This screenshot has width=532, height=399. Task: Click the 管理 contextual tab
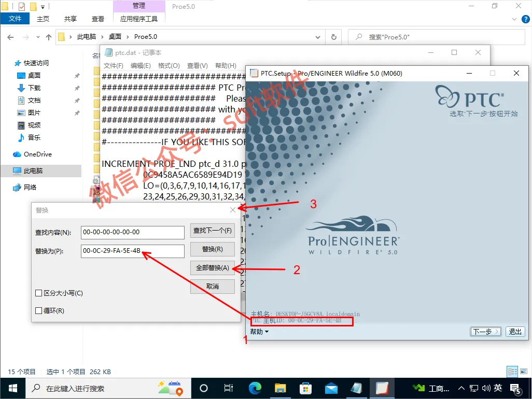click(139, 6)
